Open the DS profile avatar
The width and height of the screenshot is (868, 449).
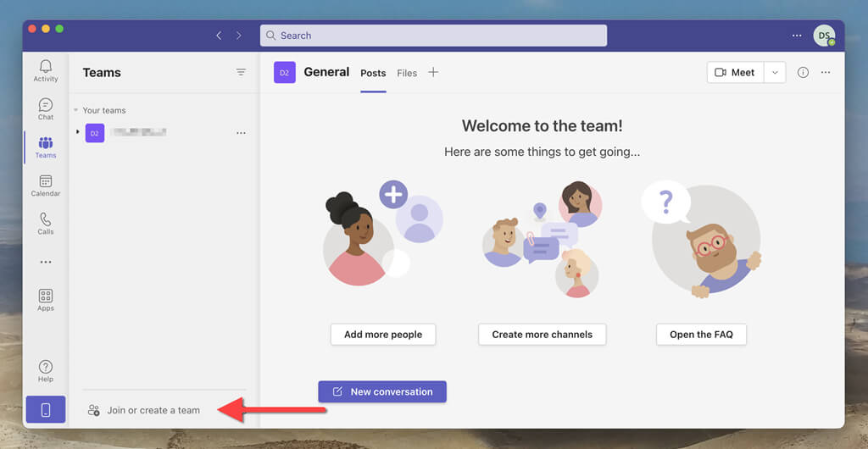click(x=824, y=36)
